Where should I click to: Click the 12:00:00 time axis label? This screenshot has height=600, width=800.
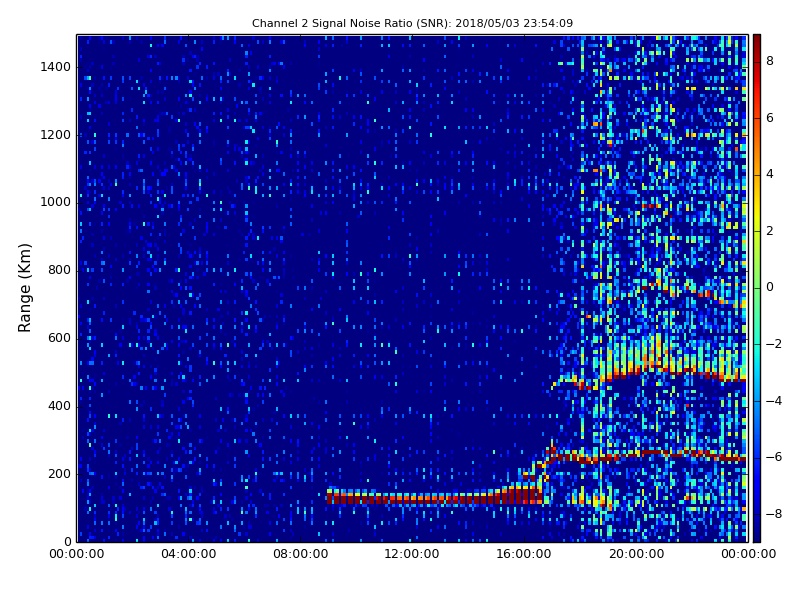pos(412,554)
